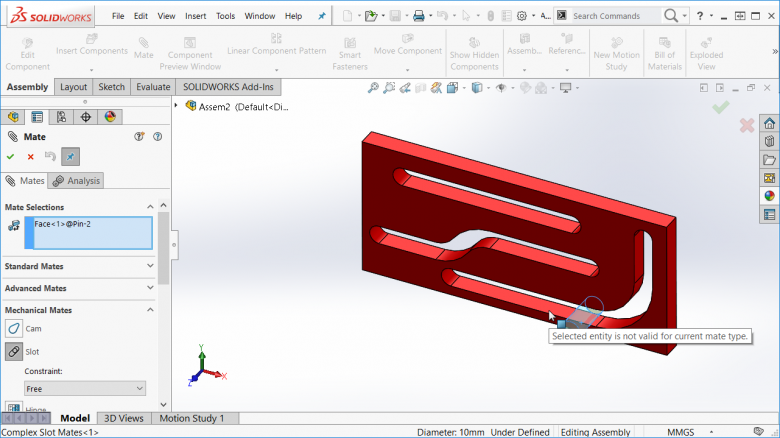Expand the Advanced Mates section
780x438 pixels.
tap(150, 288)
